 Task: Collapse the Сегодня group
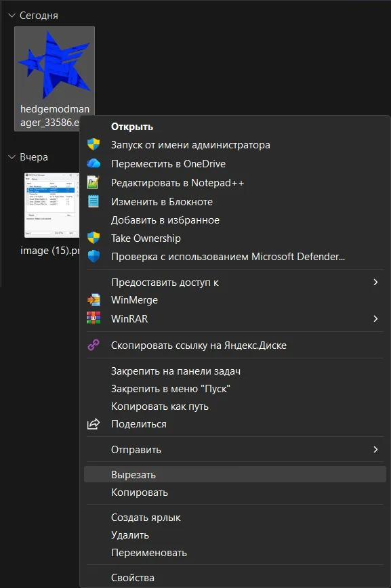[x=12, y=16]
